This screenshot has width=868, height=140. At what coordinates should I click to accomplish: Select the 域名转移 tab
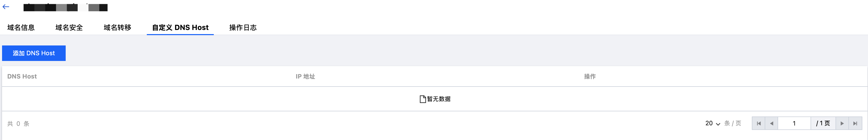click(117, 28)
